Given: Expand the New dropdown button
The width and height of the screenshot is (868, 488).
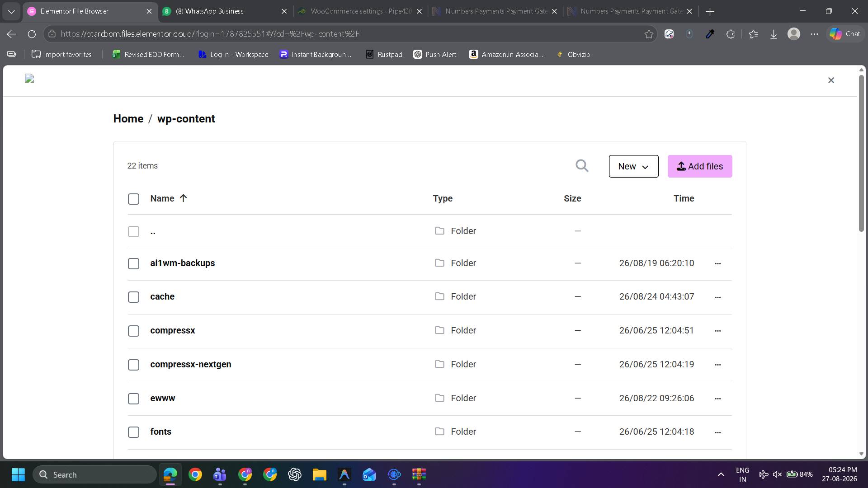Looking at the screenshot, I should point(633,166).
